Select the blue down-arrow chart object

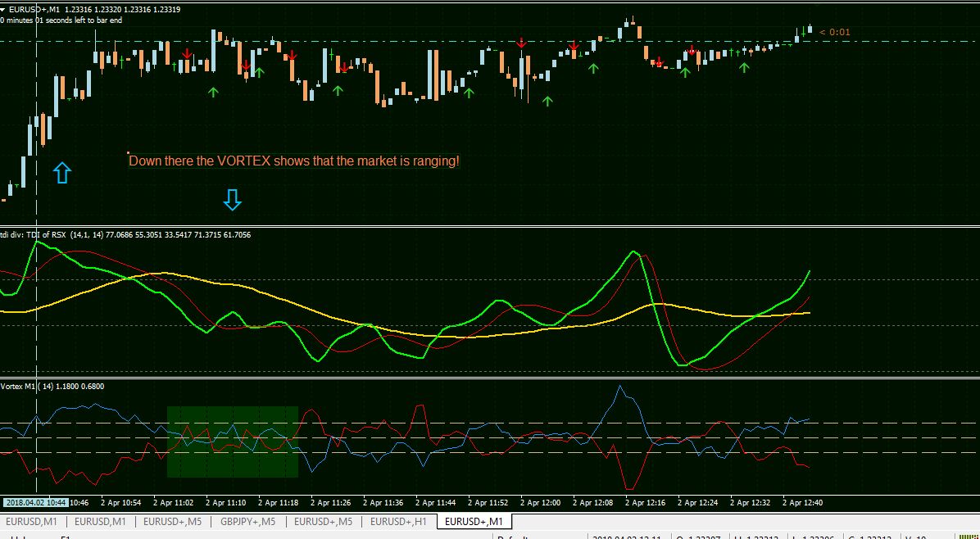point(233,200)
